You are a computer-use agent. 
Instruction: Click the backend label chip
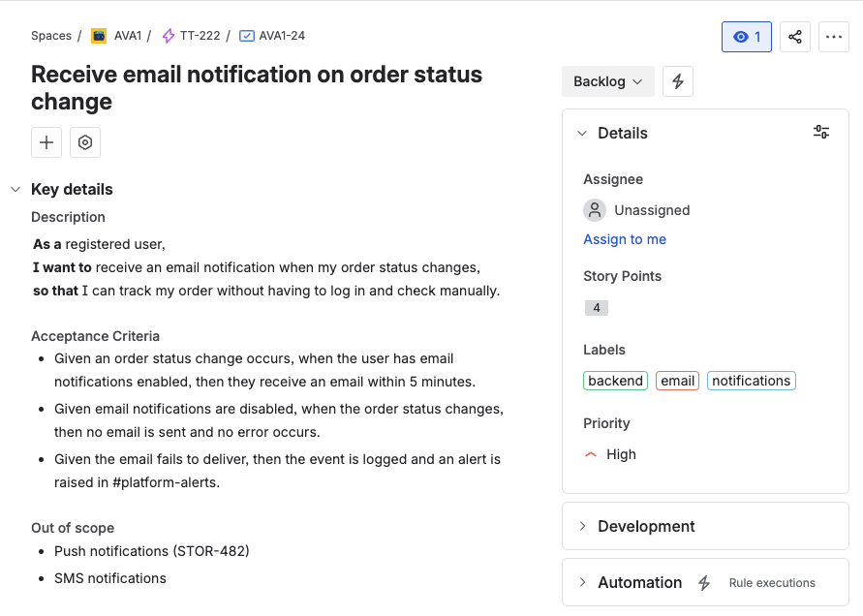click(615, 381)
